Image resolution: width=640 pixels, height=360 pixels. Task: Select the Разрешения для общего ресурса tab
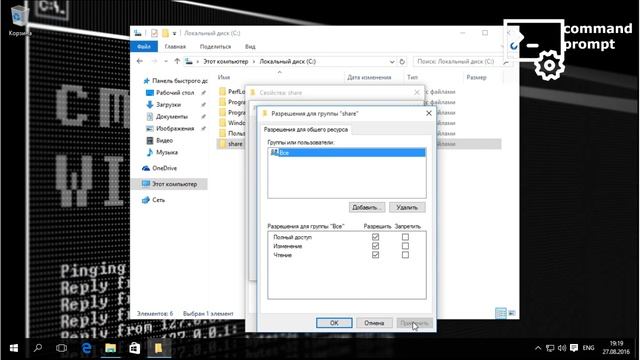point(306,129)
